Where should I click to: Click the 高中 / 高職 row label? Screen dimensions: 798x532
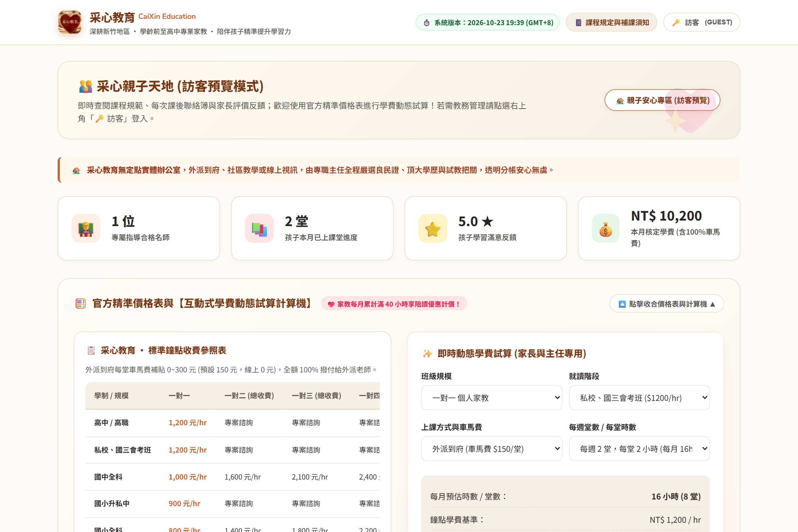click(111, 423)
